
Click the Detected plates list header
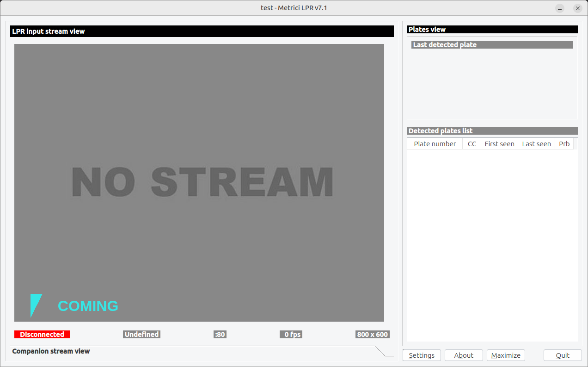tap(492, 131)
